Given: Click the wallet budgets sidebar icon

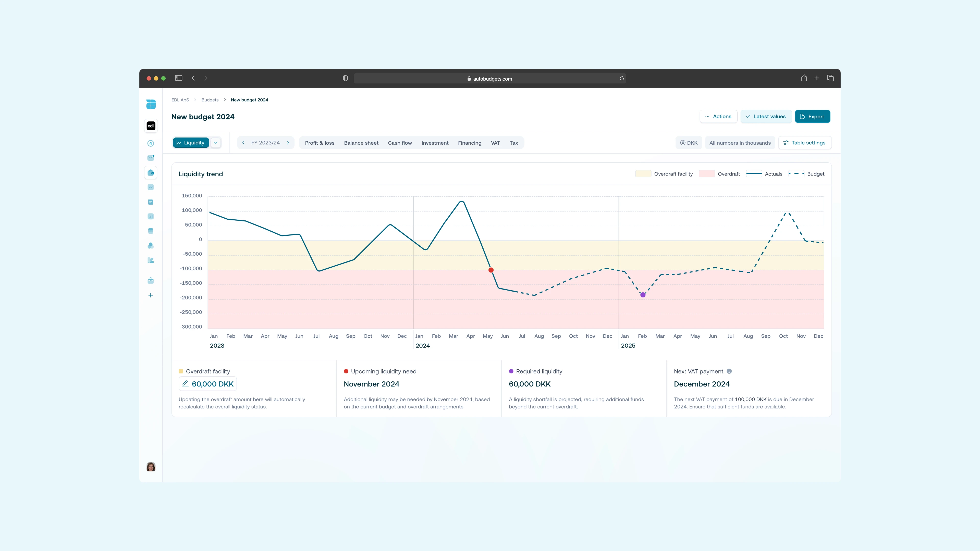Looking at the screenshot, I should tap(151, 173).
